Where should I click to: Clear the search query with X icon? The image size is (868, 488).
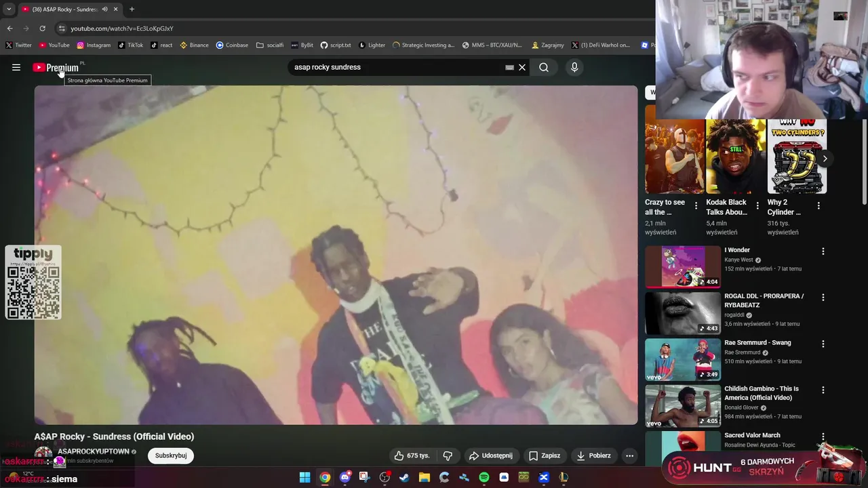coord(522,67)
